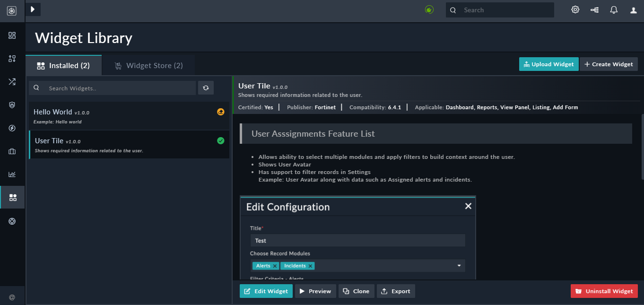Switch to the Widget Store (2) tab

coord(148,65)
